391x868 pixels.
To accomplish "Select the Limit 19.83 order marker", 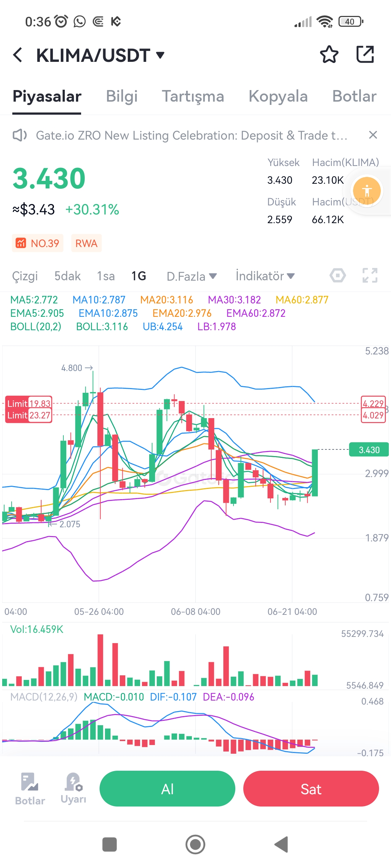I will click(29, 404).
